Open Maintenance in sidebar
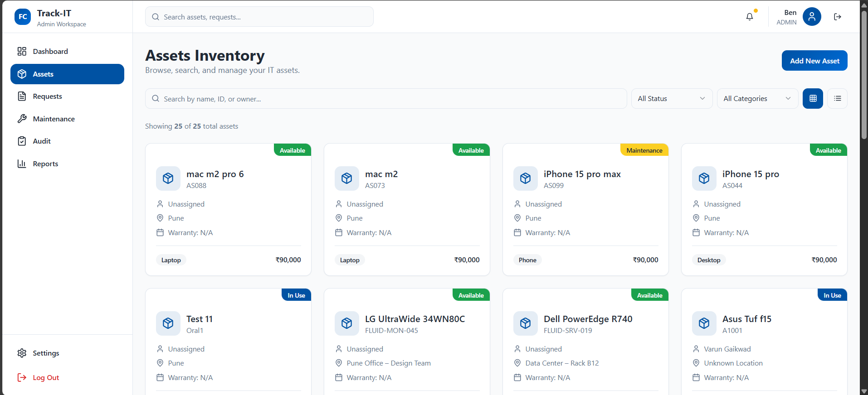This screenshot has height=395, width=868. coord(67,119)
